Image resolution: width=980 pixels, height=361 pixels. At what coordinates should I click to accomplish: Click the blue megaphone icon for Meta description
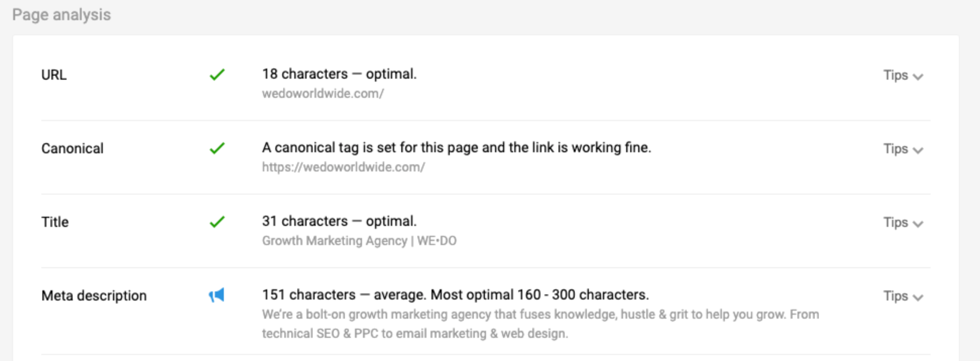[217, 295]
